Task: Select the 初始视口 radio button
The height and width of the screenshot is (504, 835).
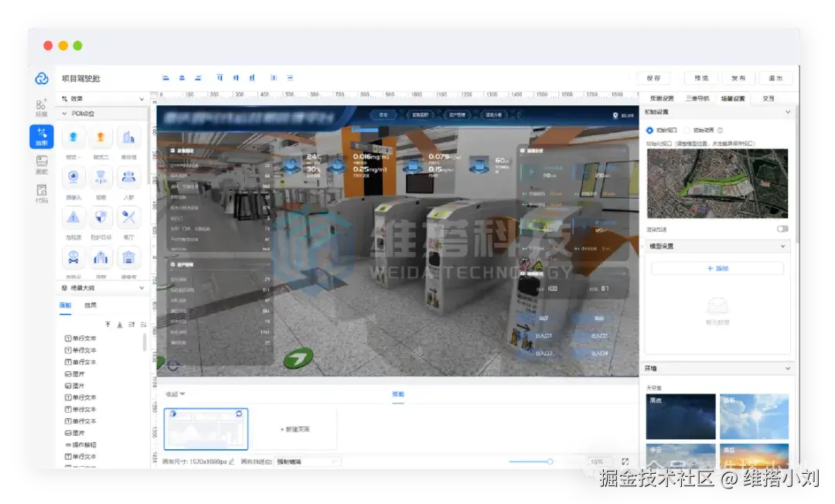Action: pyautogui.click(x=649, y=131)
